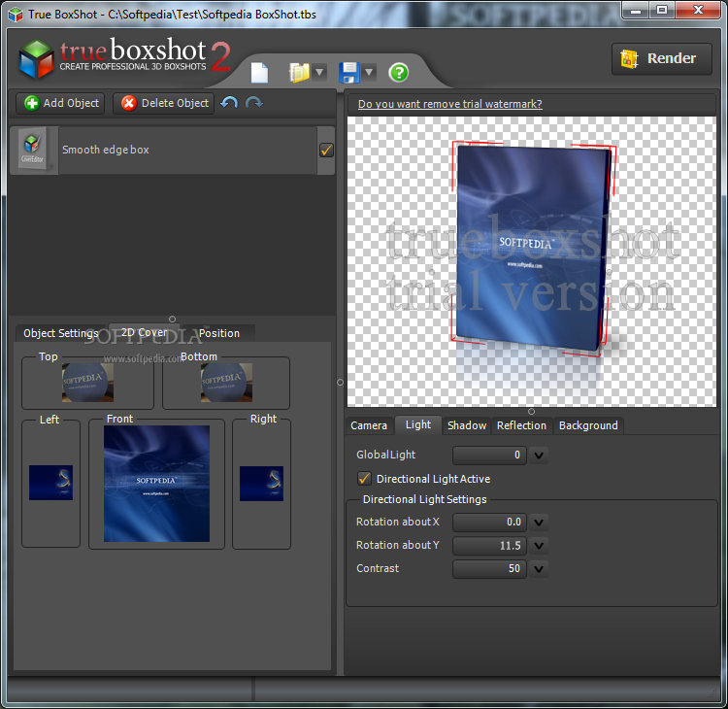
Task: Click the vertical splitter handle between panels
Action: [340, 382]
